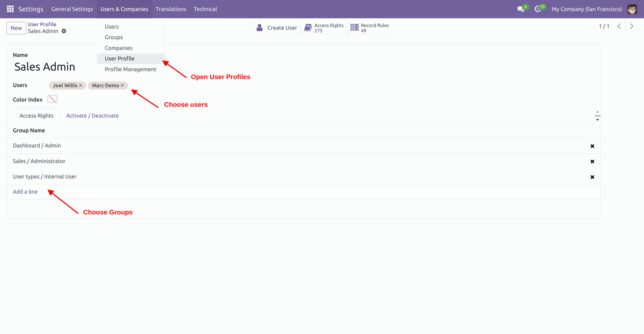Remove Joel Willis tag from Users
The width and height of the screenshot is (644, 334).
point(80,85)
